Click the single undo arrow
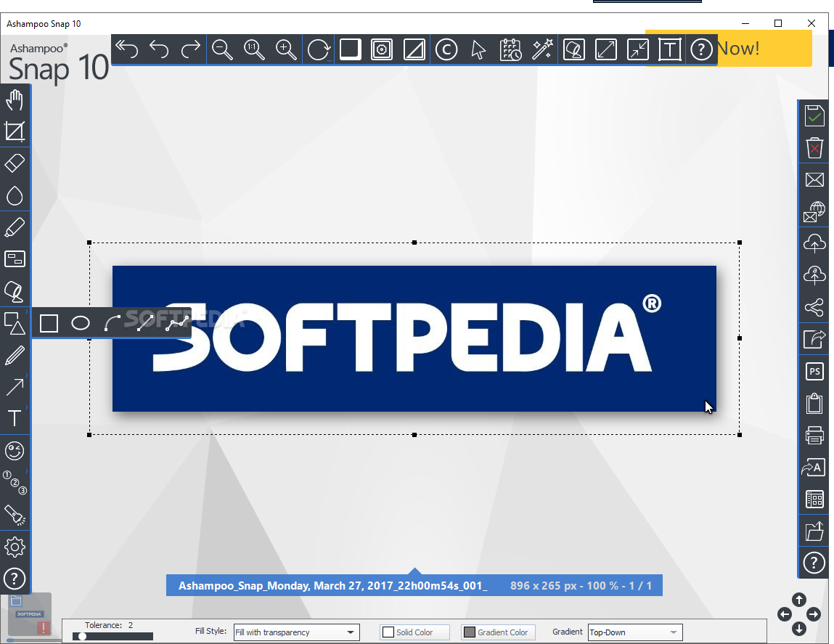Viewport: 834px width, 644px height. coord(158,49)
